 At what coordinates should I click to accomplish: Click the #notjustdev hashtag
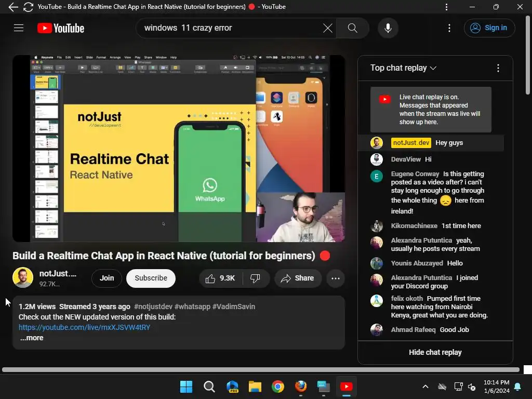(x=153, y=307)
